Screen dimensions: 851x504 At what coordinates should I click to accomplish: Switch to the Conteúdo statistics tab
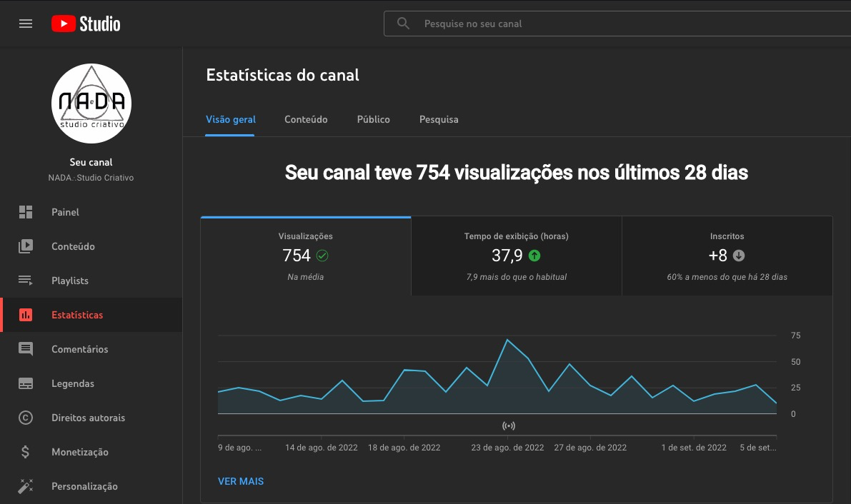306,119
